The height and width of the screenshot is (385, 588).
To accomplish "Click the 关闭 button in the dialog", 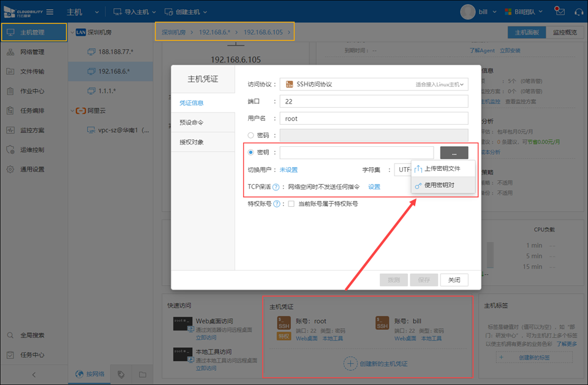I will (454, 280).
